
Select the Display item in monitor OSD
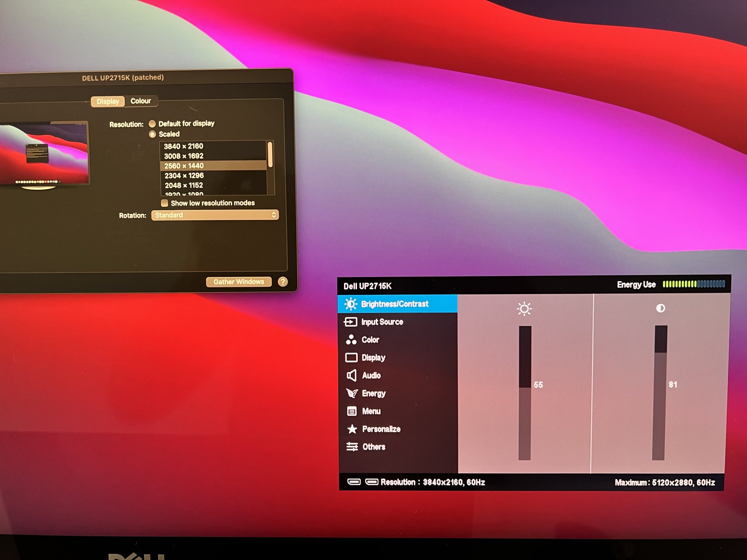(373, 358)
